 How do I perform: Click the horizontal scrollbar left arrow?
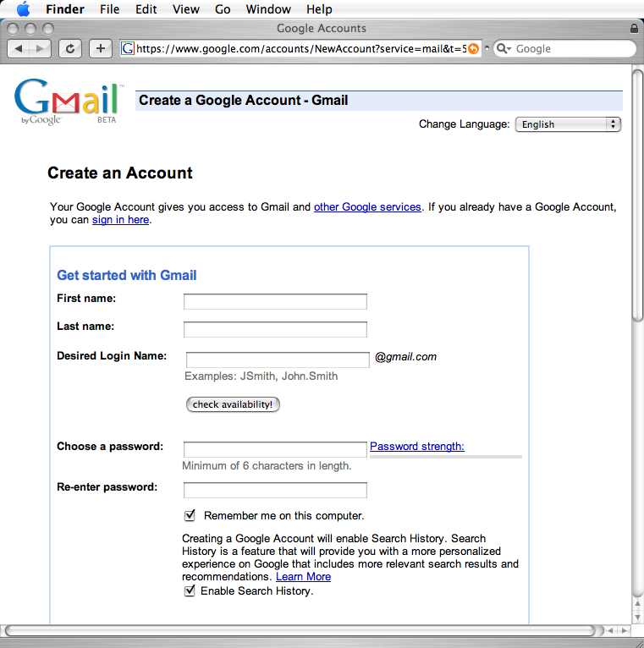(610, 630)
